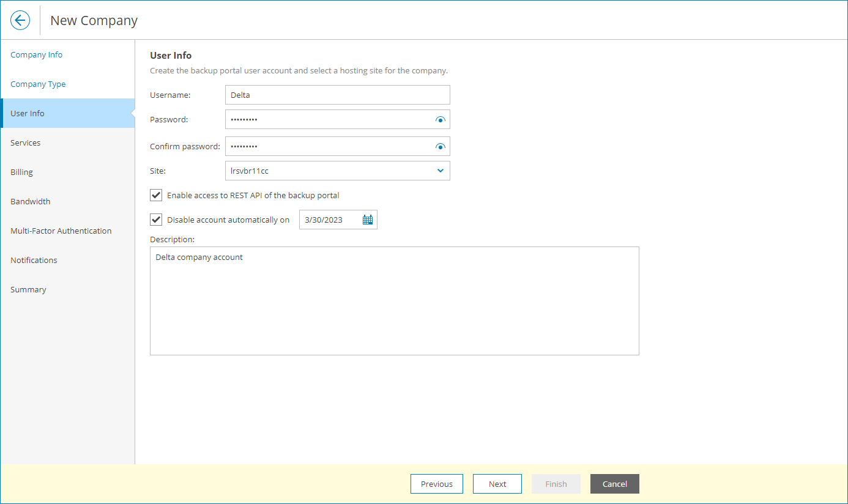Viewport: 848px width, 504px height.
Task: Jump to the Summary step
Action: point(28,289)
